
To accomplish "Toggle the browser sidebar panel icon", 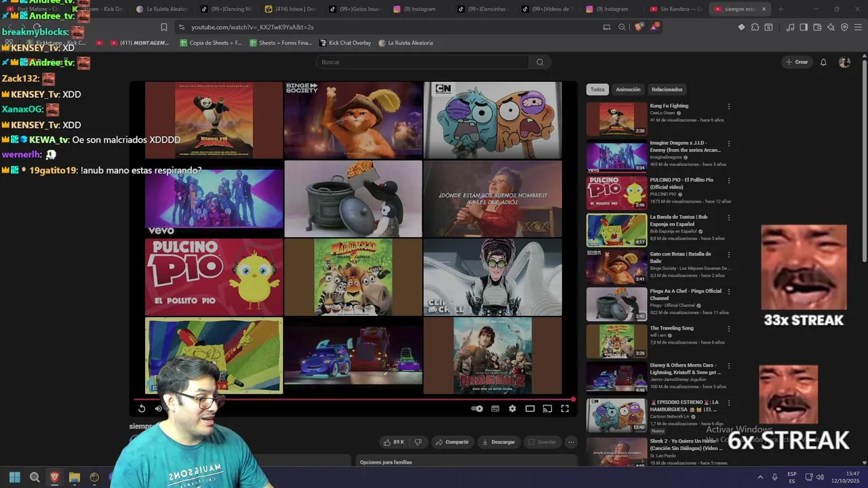I will (x=804, y=27).
